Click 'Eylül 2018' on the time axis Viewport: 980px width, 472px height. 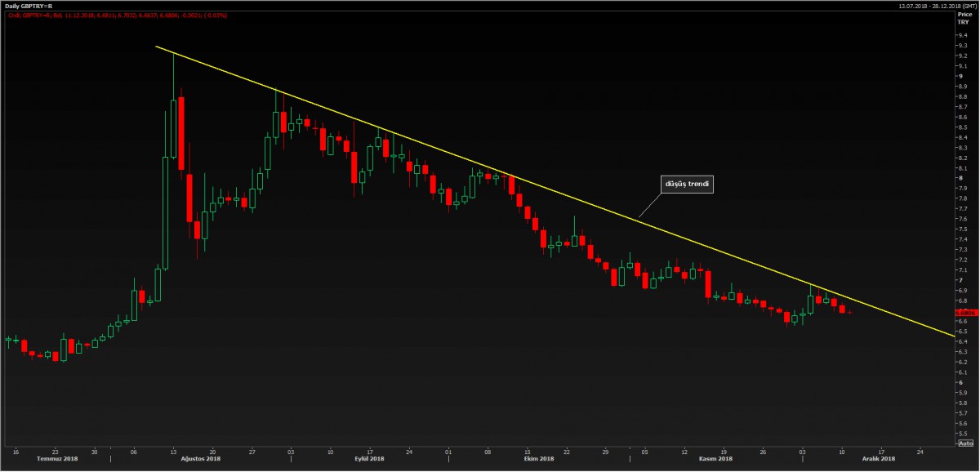369,458
